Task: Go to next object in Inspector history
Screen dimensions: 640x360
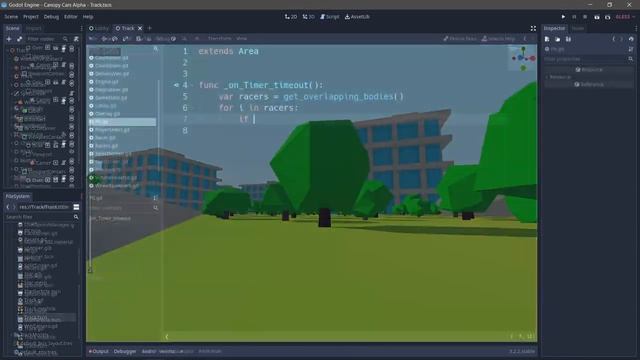Action: point(622,39)
